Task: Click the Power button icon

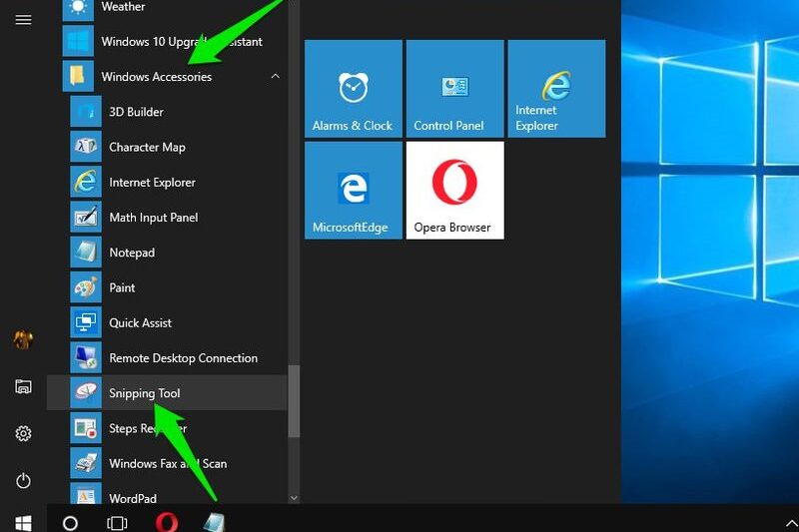Action: tap(23, 480)
